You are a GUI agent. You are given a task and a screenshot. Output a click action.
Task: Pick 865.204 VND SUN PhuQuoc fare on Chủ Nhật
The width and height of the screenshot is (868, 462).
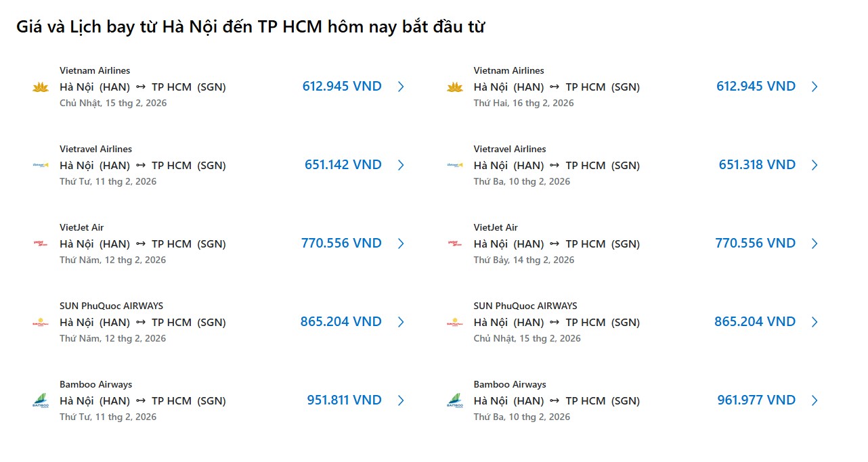[755, 322]
